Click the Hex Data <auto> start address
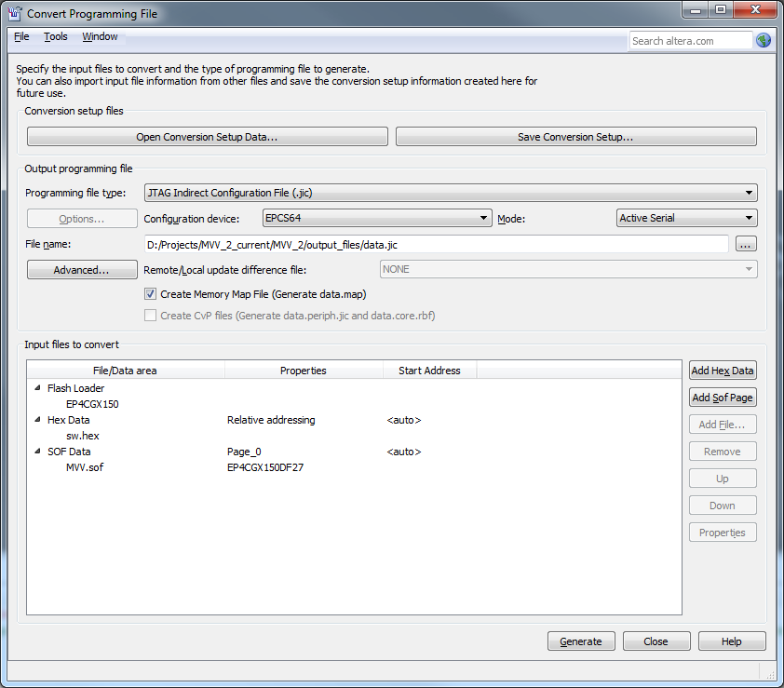This screenshot has height=688, width=784. pyautogui.click(x=404, y=420)
